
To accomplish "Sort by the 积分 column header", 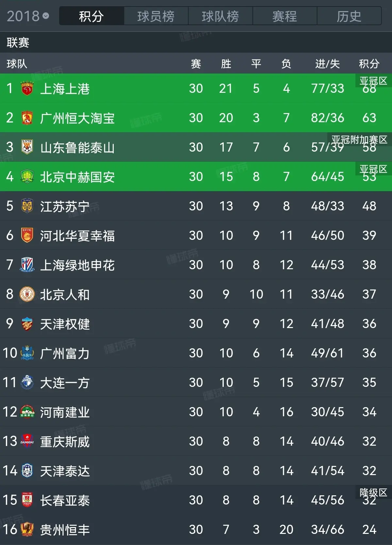I will tap(369, 64).
